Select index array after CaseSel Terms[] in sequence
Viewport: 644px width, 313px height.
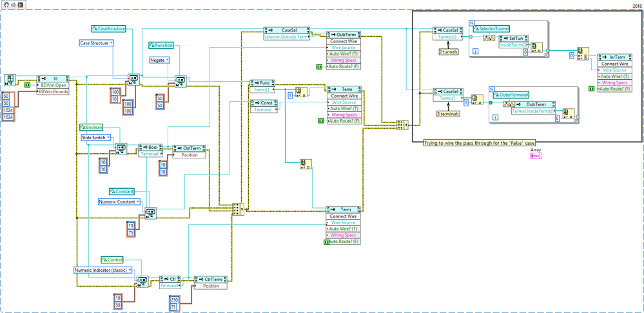[476, 99]
